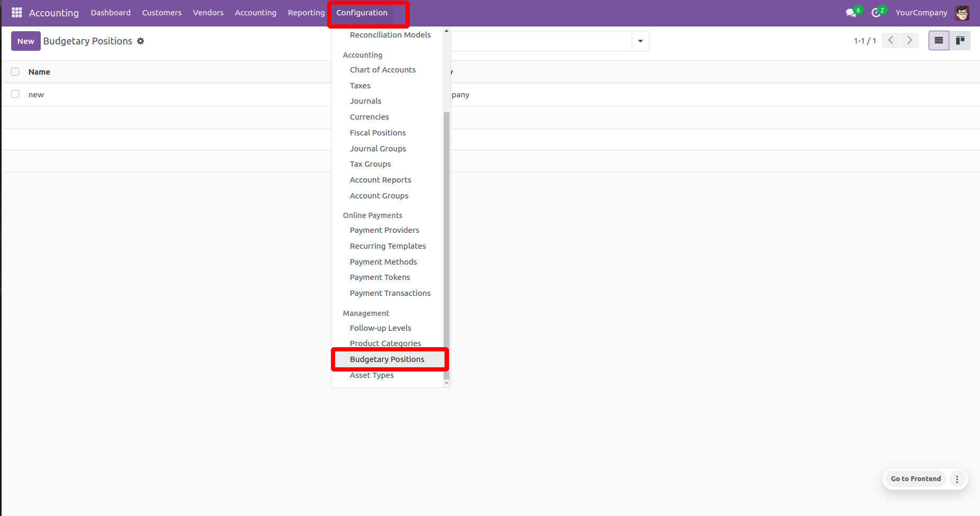Click the dropdown menu scrollbar down arrow
The image size is (980, 516).
click(446, 383)
